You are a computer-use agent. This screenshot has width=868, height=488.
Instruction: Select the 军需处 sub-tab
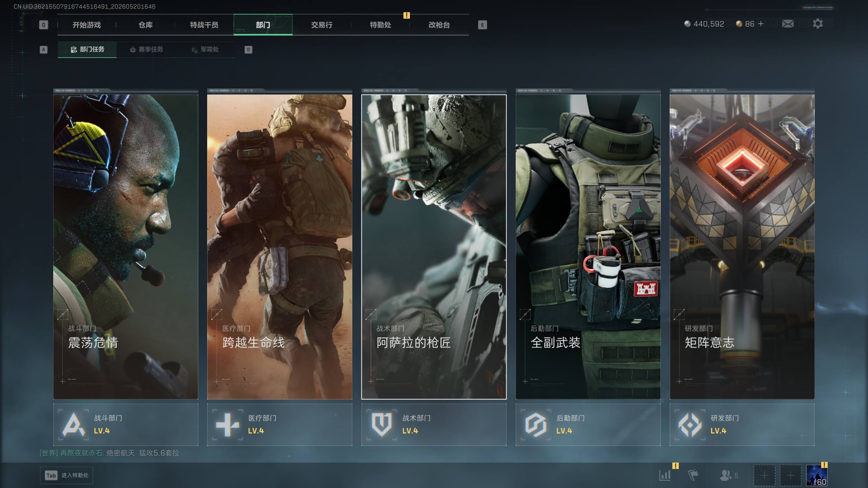205,49
